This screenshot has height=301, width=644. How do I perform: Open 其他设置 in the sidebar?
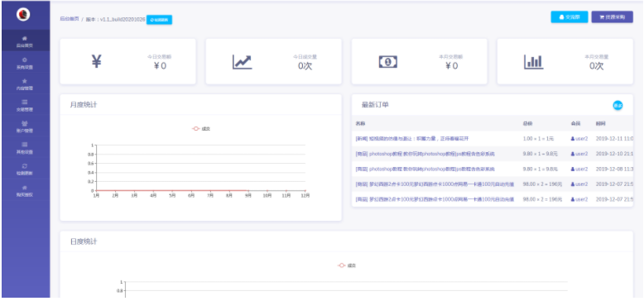tap(25, 148)
